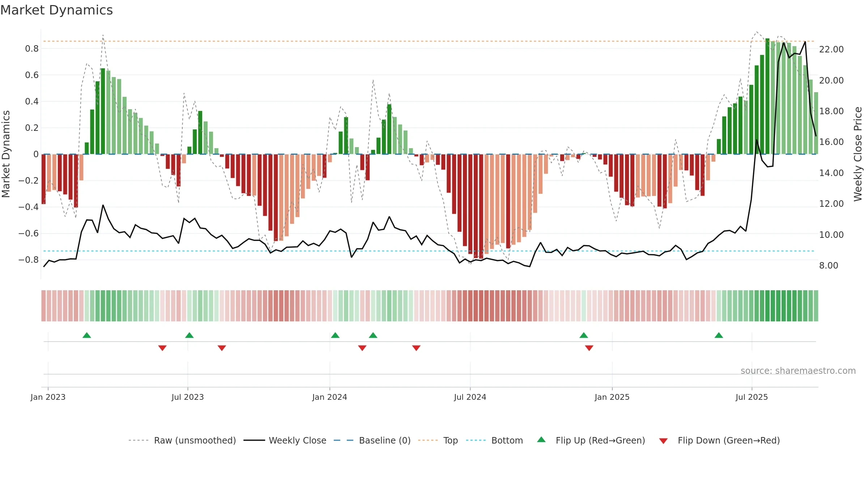
Task: Click the '−0.4' left-axis tick
Action: [x=29, y=207]
